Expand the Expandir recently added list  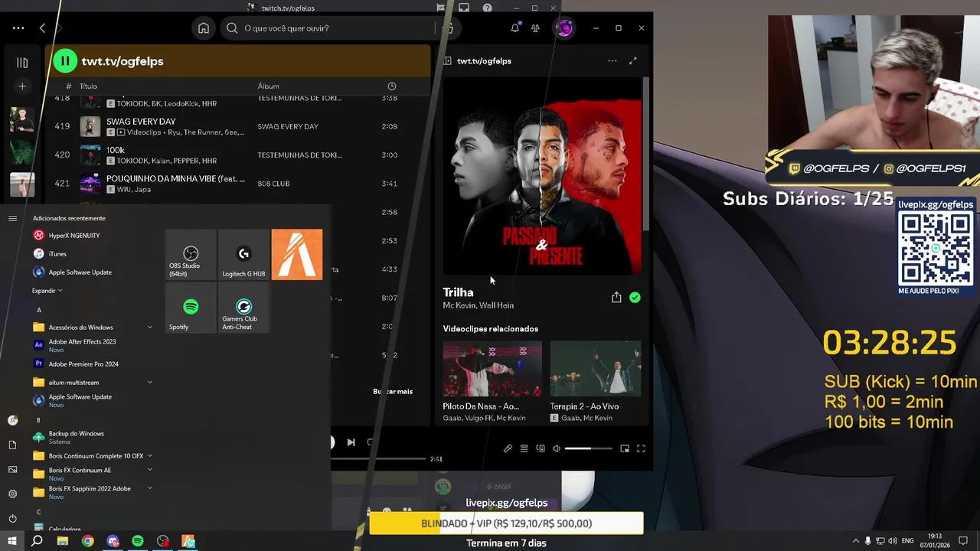click(x=47, y=291)
